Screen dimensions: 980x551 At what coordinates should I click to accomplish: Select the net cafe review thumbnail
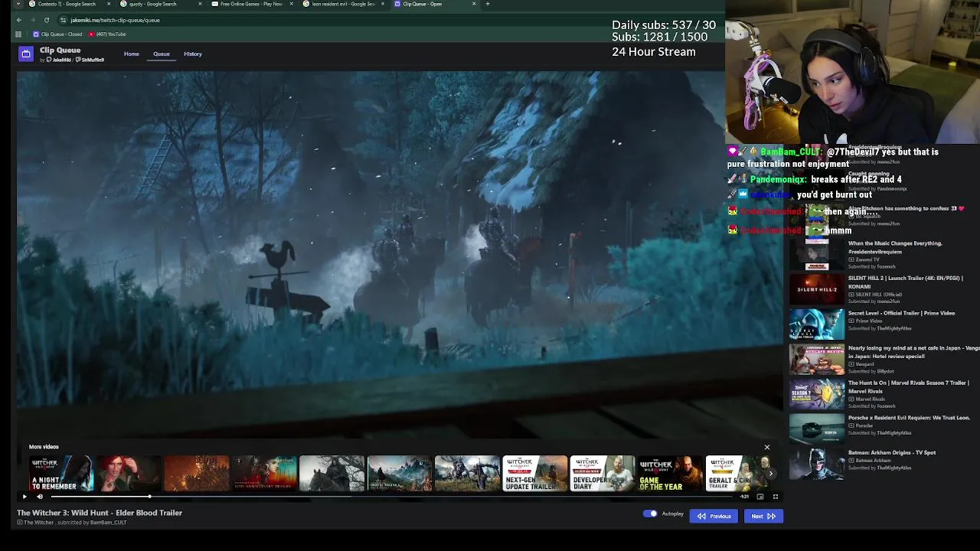(x=817, y=360)
